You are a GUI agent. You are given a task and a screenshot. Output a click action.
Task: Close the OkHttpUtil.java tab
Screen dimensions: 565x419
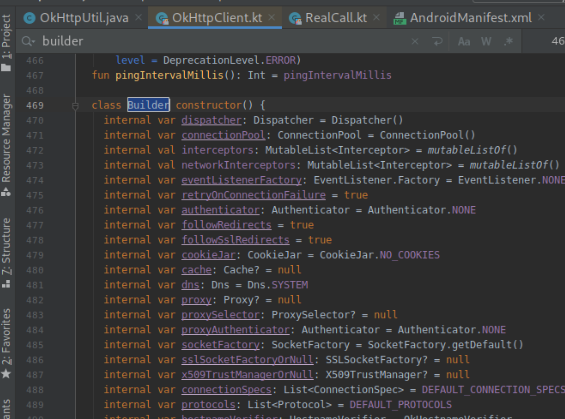tap(138, 17)
